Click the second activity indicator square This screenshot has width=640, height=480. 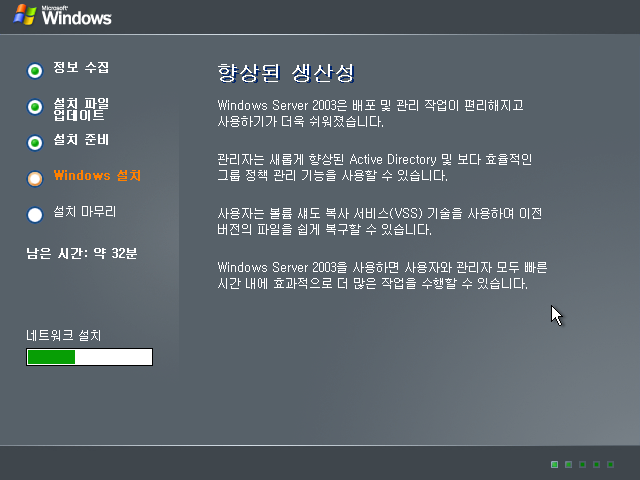click(x=568, y=464)
